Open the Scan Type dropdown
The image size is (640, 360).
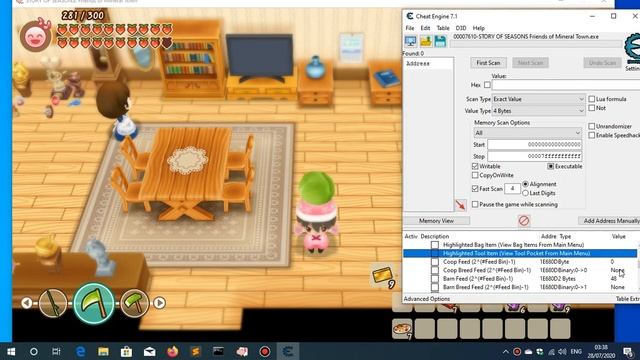tap(538, 99)
